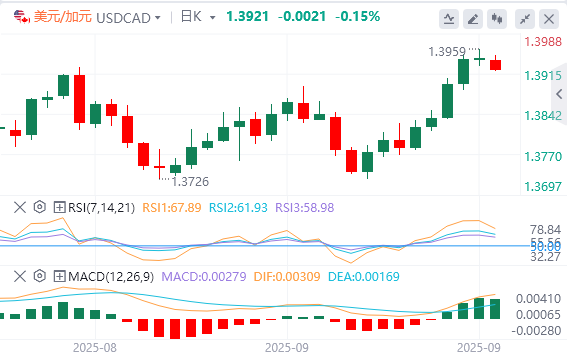Remove the MACD indicator panel
Viewport: 567px width, 361px height.
(20, 277)
